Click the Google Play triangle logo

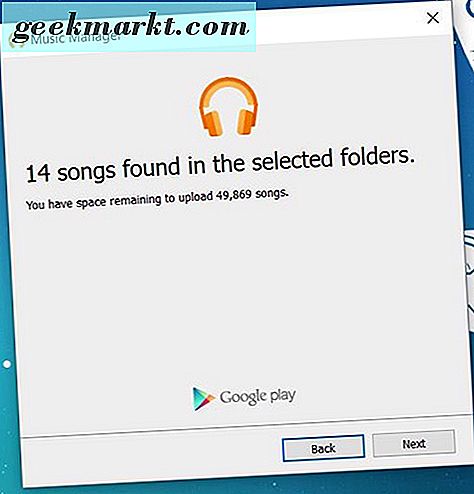pos(203,399)
